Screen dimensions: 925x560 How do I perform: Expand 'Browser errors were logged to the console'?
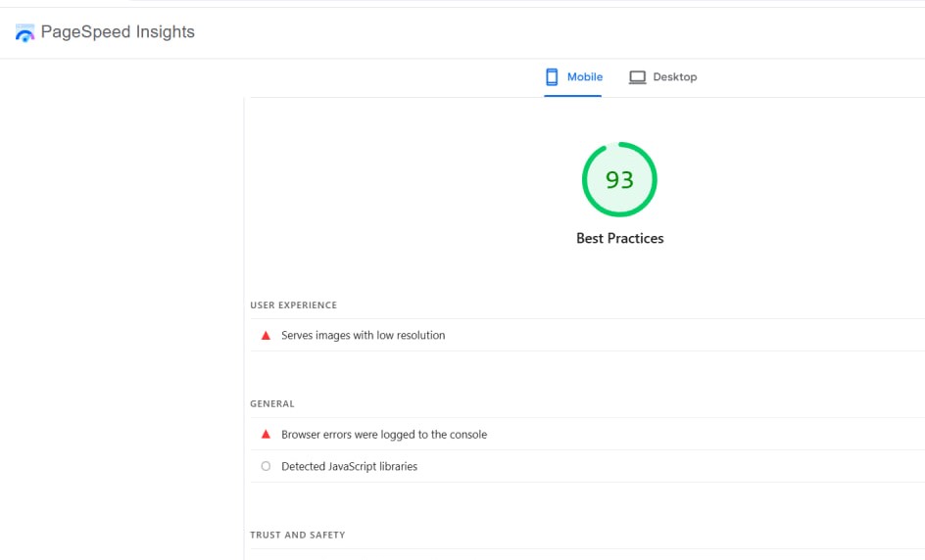[x=384, y=435]
